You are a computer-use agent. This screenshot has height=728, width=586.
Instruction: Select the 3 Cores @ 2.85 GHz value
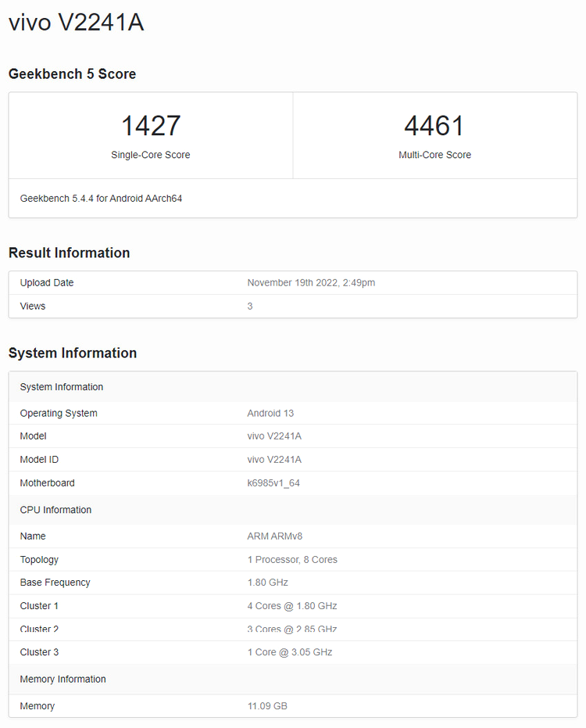pos(292,629)
